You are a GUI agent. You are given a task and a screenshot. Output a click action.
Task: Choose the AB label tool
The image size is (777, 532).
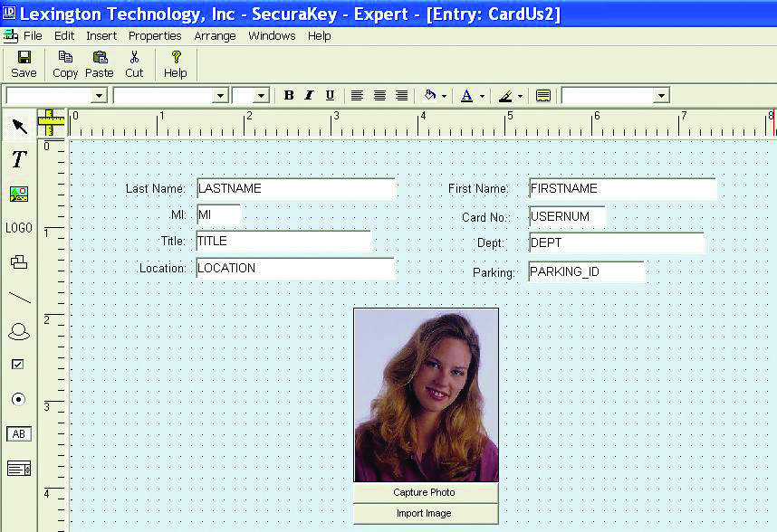[19, 433]
